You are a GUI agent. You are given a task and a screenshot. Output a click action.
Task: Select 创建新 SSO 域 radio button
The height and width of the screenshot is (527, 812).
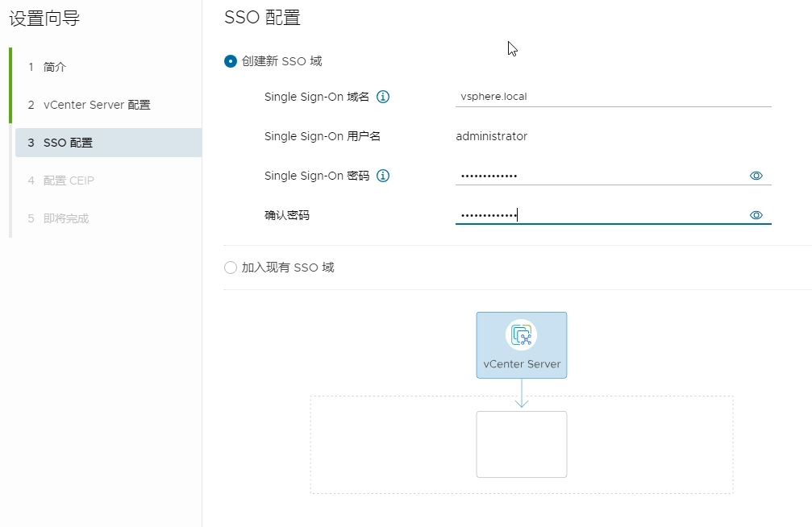(x=231, y=61)
